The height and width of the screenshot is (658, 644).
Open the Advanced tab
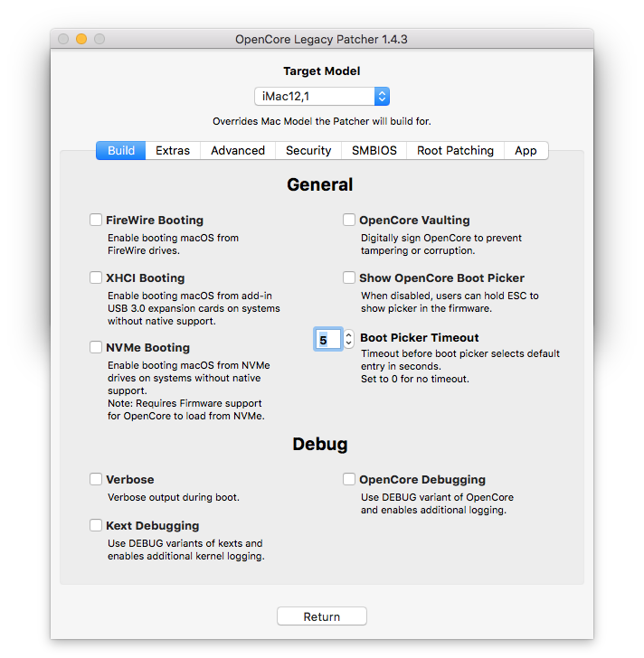[238, 151]
